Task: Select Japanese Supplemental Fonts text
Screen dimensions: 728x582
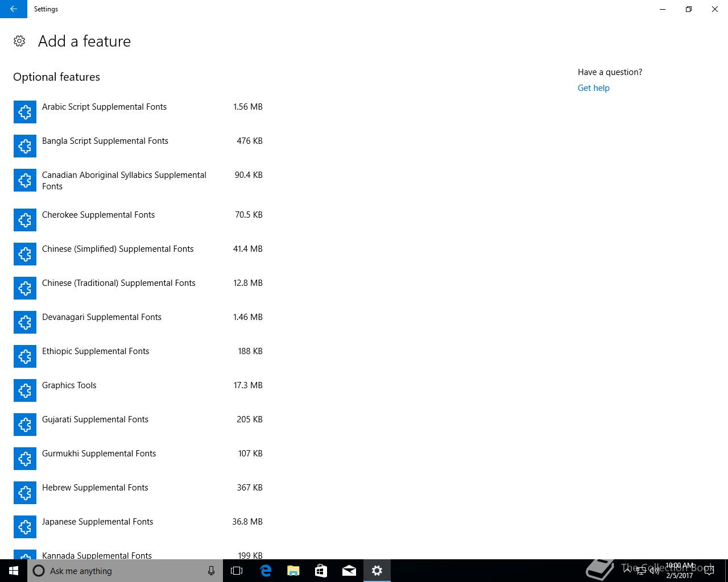Action: tap(97, 522)
